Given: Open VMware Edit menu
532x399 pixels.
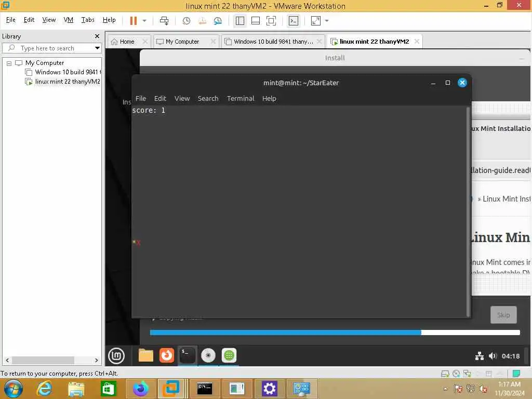Looking at the screenshot, I should pyautogui.click(x=29, y=20).
